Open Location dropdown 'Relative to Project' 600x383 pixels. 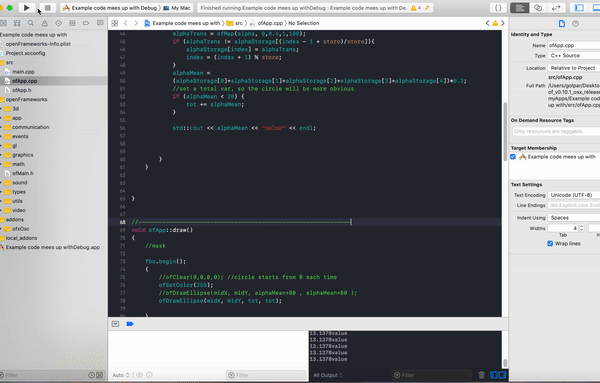pos(574,68)
